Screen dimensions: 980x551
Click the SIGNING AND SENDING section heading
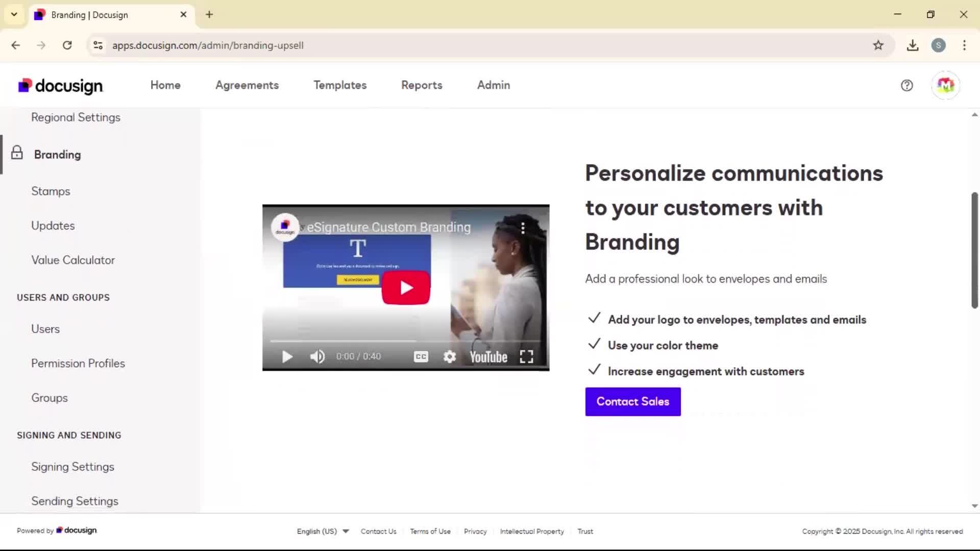[69, 435]
